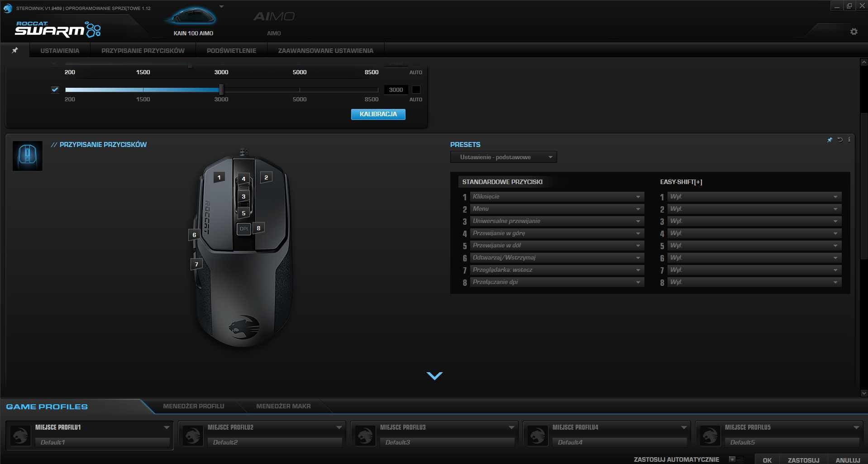The width and height of the screenshot is (868, 464).
Task: Open button 5 Przewijanie w dół dropdown
Action: [557, 245]
